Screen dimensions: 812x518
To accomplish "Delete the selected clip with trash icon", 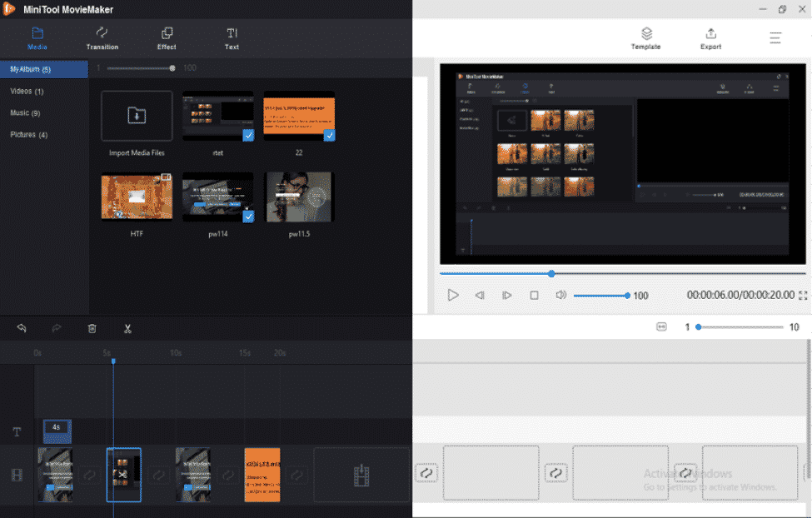I will [92, 328].
